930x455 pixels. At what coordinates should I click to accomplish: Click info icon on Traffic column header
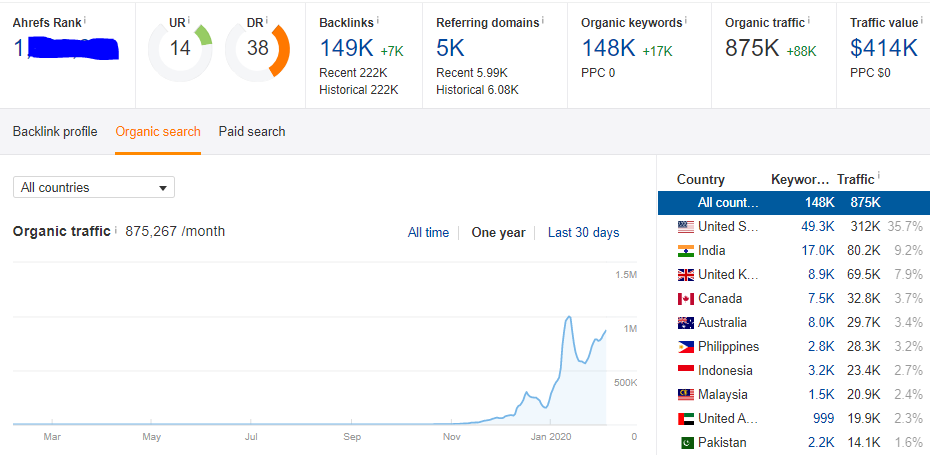[x=878, y=176]
